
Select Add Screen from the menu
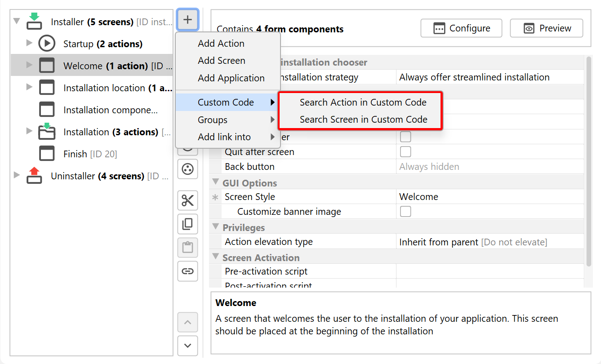(221, 61)
